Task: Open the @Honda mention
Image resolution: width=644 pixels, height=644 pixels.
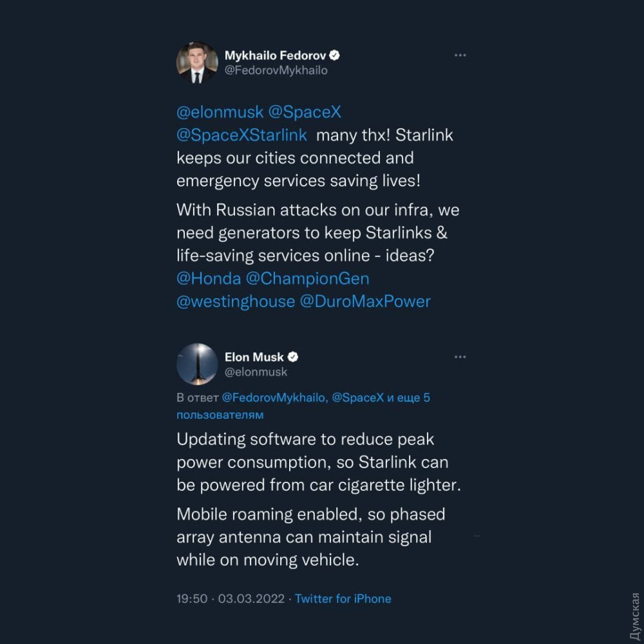Action: click(209, 279)
